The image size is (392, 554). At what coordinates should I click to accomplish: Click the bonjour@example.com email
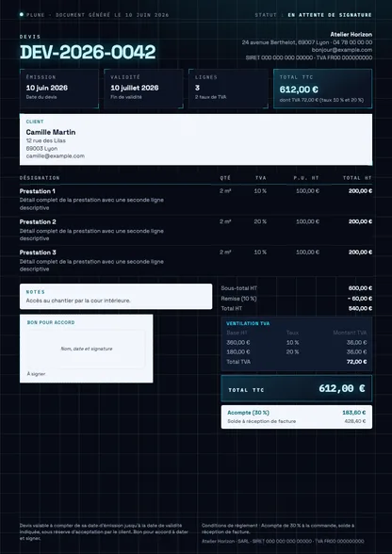pyautogui.click(x=342, y=50)
